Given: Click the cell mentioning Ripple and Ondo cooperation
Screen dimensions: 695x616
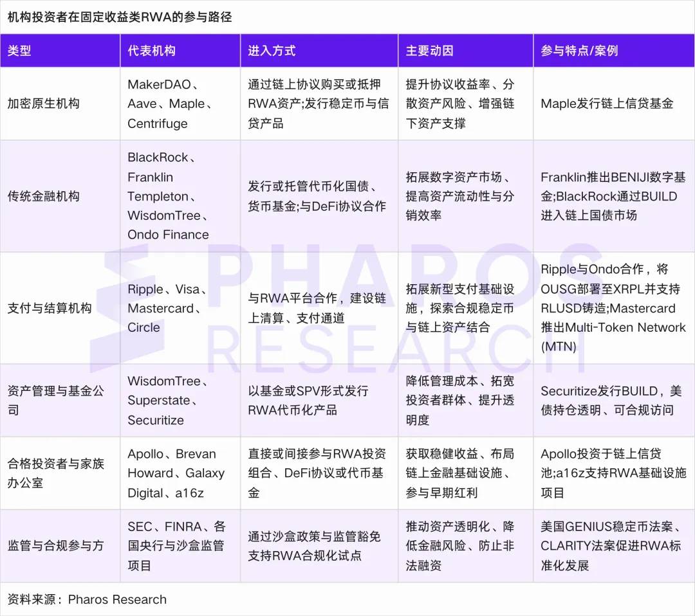Looking at the screenshot, I should coord(611,308).
